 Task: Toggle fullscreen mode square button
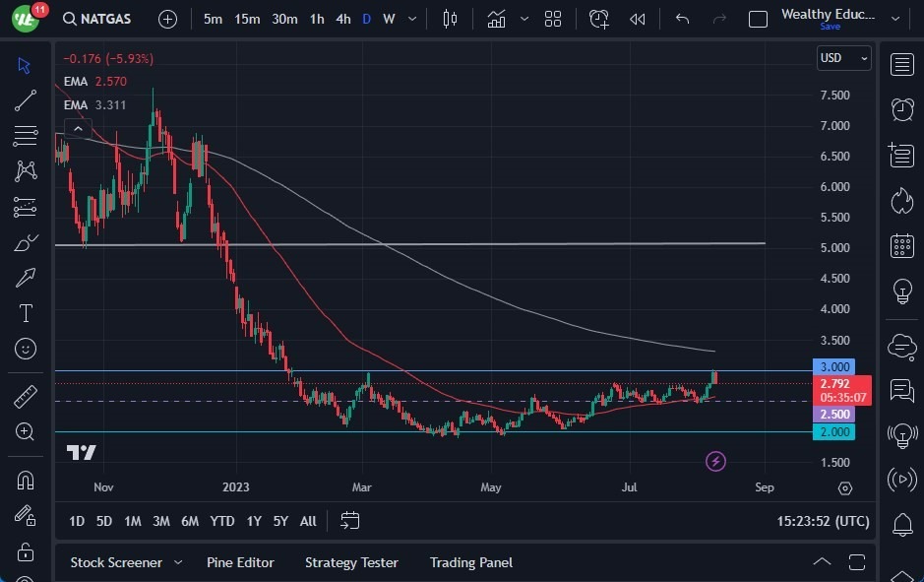758,20
